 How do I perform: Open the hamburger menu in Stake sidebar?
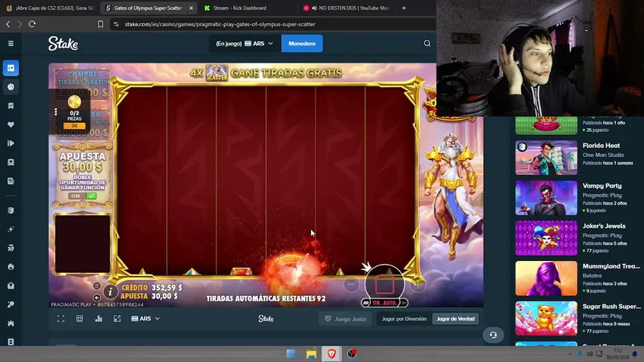[x=11, y=44]
